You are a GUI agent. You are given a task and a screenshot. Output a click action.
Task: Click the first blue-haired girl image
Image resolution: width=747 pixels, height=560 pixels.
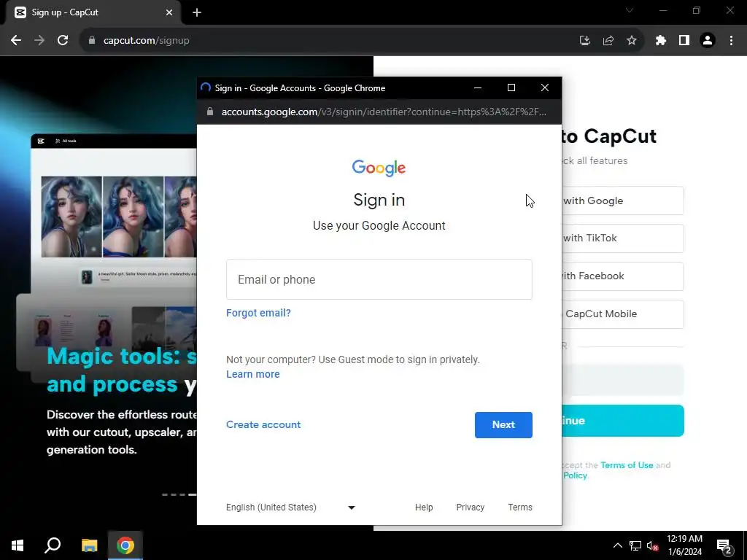tap(71, 217)
